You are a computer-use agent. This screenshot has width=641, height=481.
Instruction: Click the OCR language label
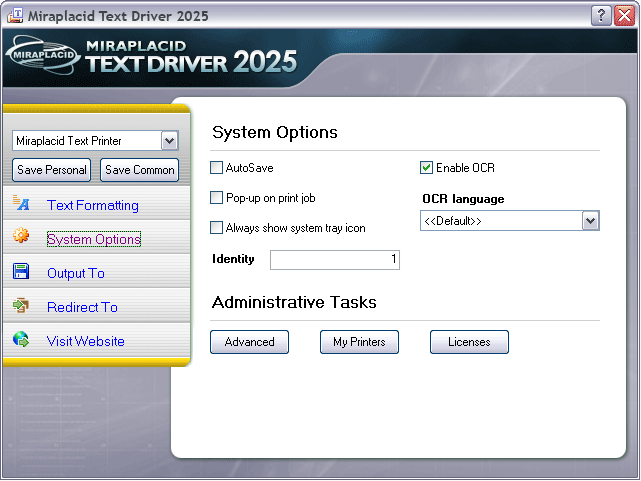coord(463,199)
